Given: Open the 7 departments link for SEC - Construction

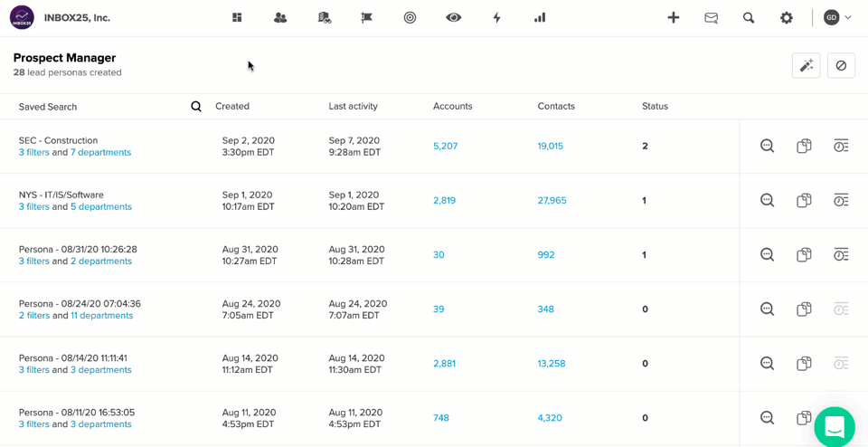Looking at the screenshot, I should (100, 152).
